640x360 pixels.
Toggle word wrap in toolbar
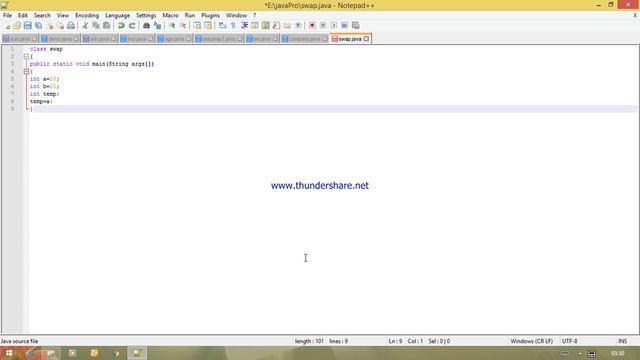tap(222, 26)
